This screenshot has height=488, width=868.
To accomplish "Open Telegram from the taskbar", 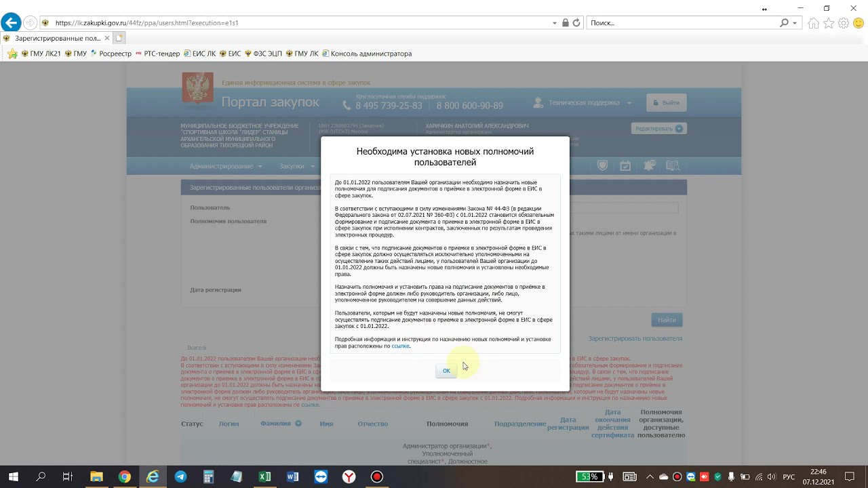I will pyautogui.click(x=180, y=476).
